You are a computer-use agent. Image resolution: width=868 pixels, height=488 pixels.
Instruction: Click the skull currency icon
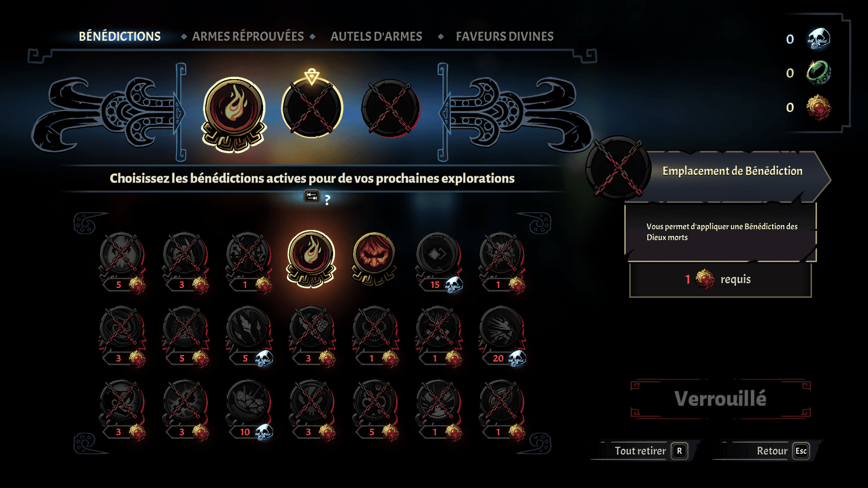click(x=819, y=39)
